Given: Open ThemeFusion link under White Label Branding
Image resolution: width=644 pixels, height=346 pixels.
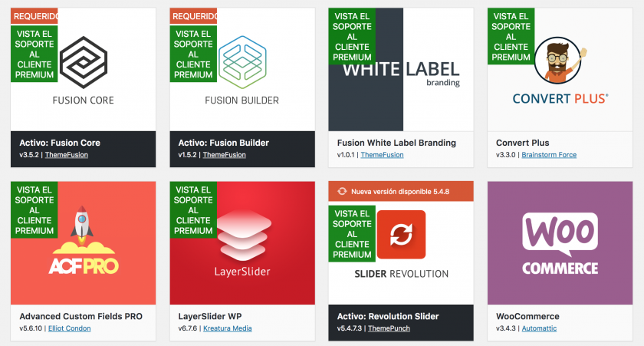Looking at the screenshot, I should click(382, 155).
